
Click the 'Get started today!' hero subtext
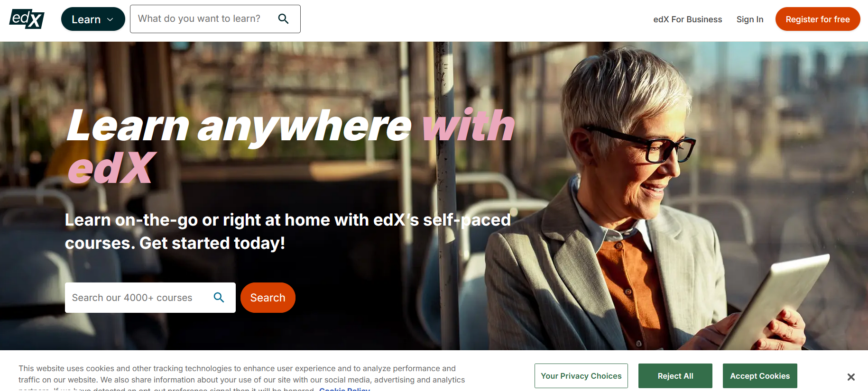(x=212, y=243)
